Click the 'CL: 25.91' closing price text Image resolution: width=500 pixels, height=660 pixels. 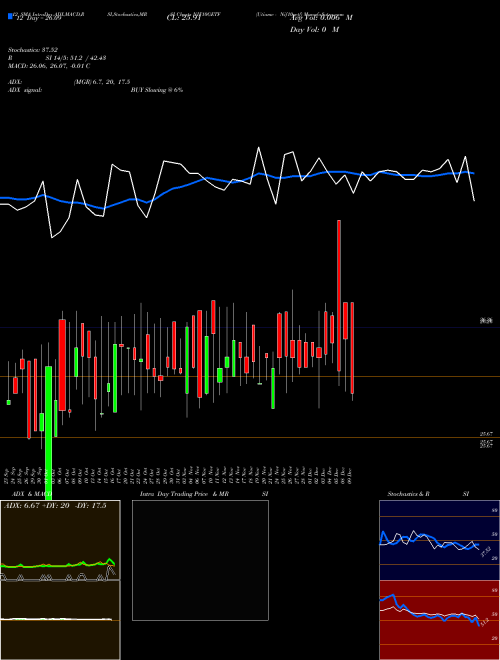coord(183,18)
